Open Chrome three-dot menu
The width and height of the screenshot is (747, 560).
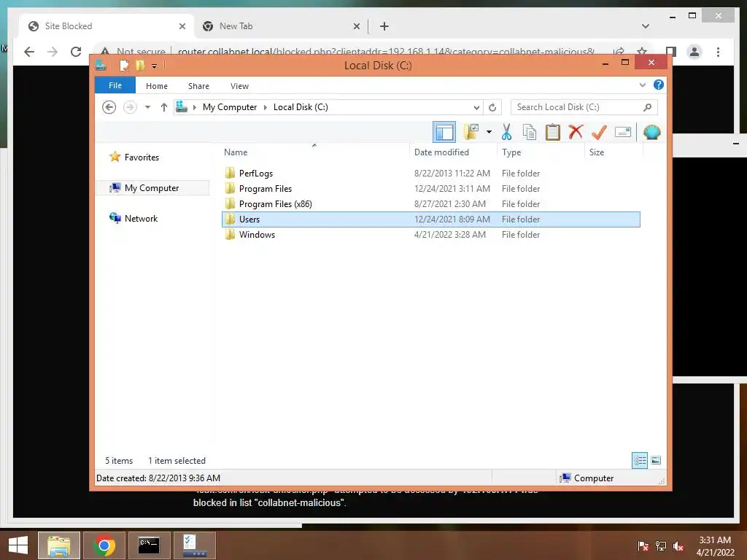click(718, 52)
